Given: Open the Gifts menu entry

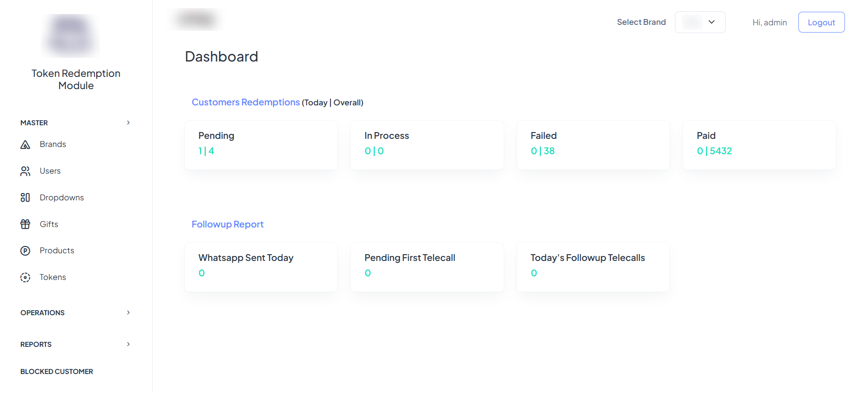Looking at the screenshot, I should click(49, 224).
